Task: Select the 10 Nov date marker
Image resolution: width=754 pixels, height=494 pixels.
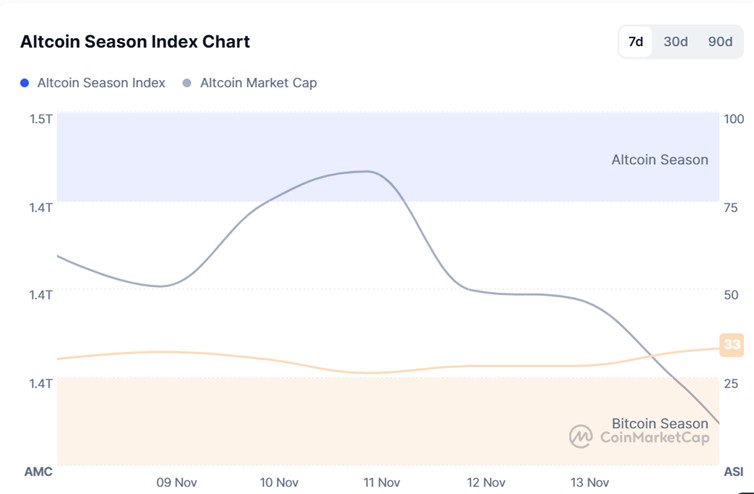Action: (x=279, y=482)
